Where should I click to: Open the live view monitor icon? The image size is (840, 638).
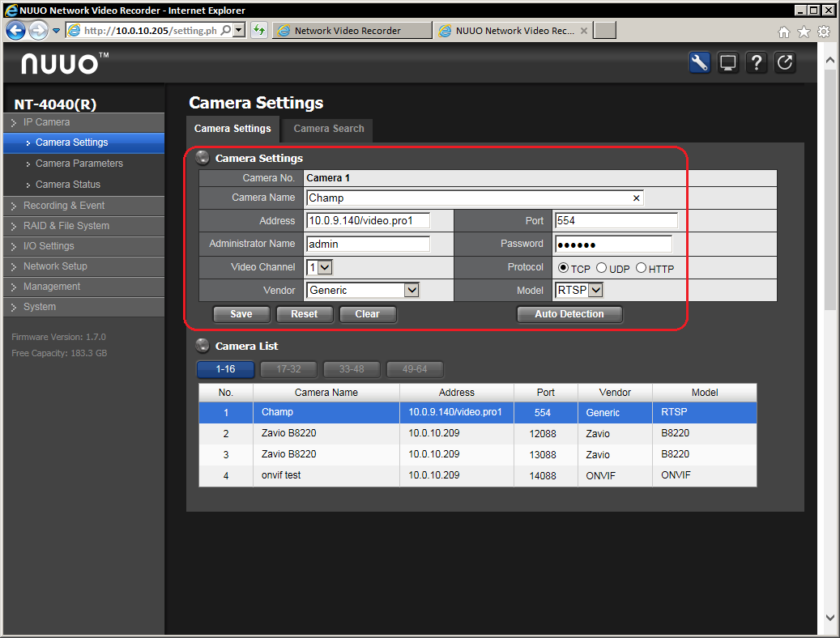(x=728, y=63)
